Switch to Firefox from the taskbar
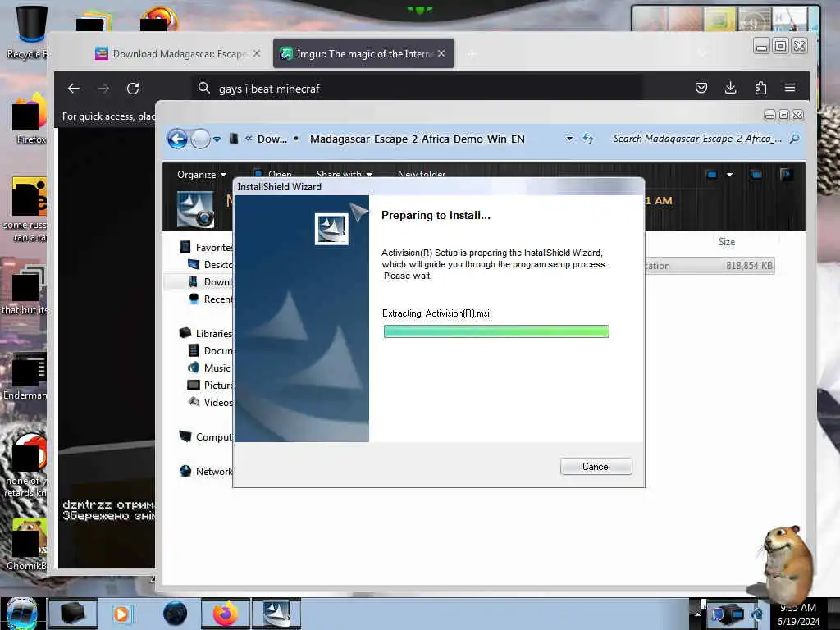The image size is (840, 630). [x=226, y=614]
